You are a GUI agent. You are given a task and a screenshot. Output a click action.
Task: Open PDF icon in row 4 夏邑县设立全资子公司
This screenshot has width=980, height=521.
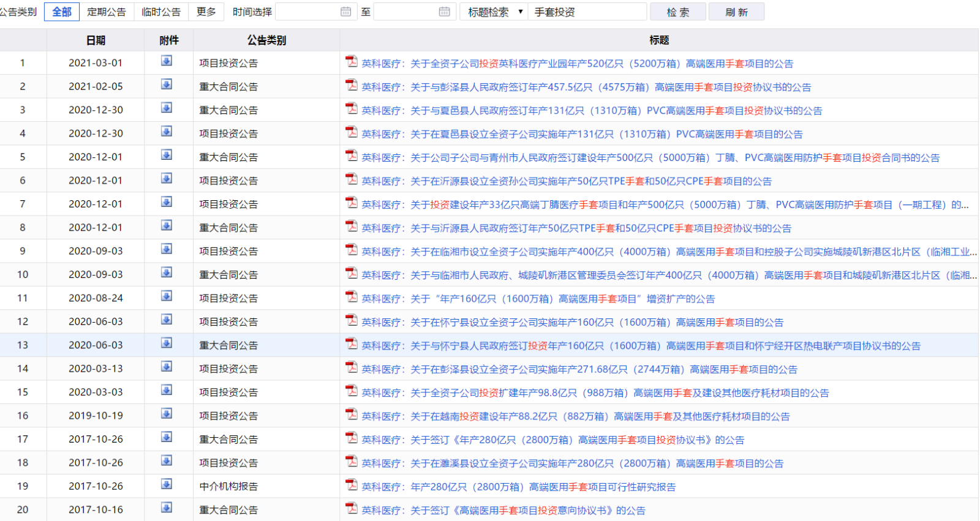pos(352,132)
